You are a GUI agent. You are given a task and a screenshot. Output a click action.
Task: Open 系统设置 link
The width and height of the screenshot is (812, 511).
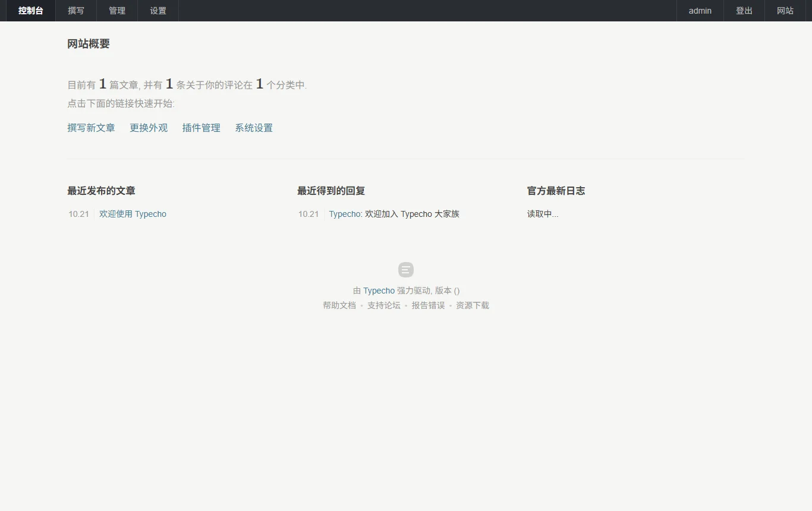[x=254, y=128]
